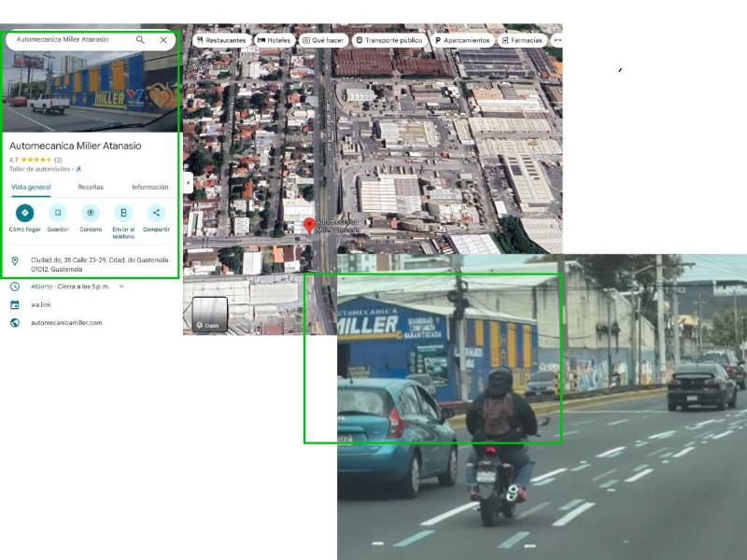Select the Cómo llegar directions icon

[25, 213]
